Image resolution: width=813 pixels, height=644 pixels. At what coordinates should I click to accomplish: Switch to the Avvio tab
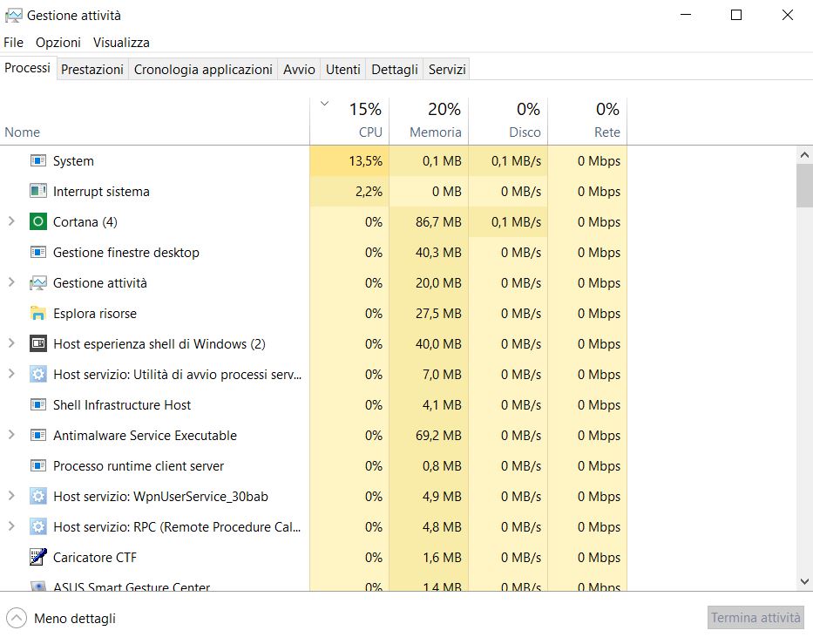click(x=299, y=70)
